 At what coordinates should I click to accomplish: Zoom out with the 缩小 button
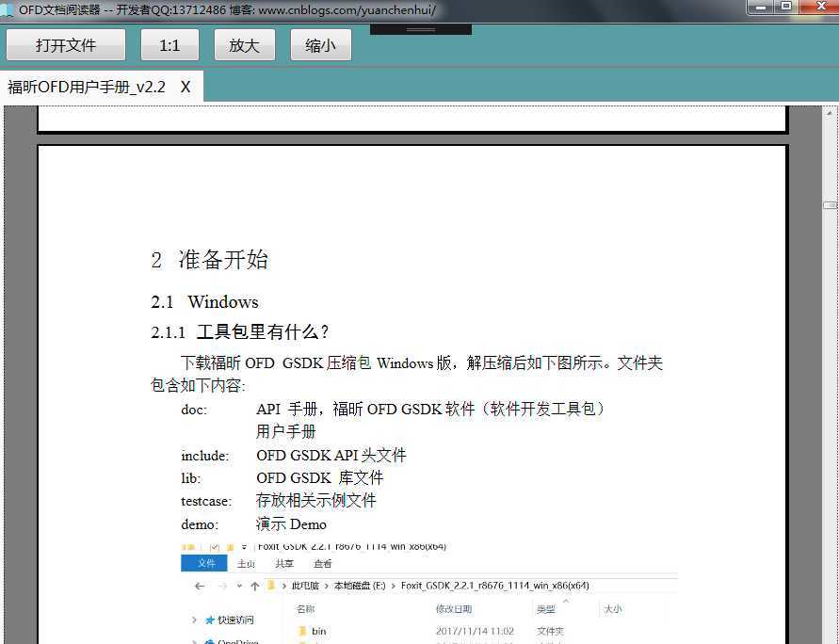click(320, 45)
